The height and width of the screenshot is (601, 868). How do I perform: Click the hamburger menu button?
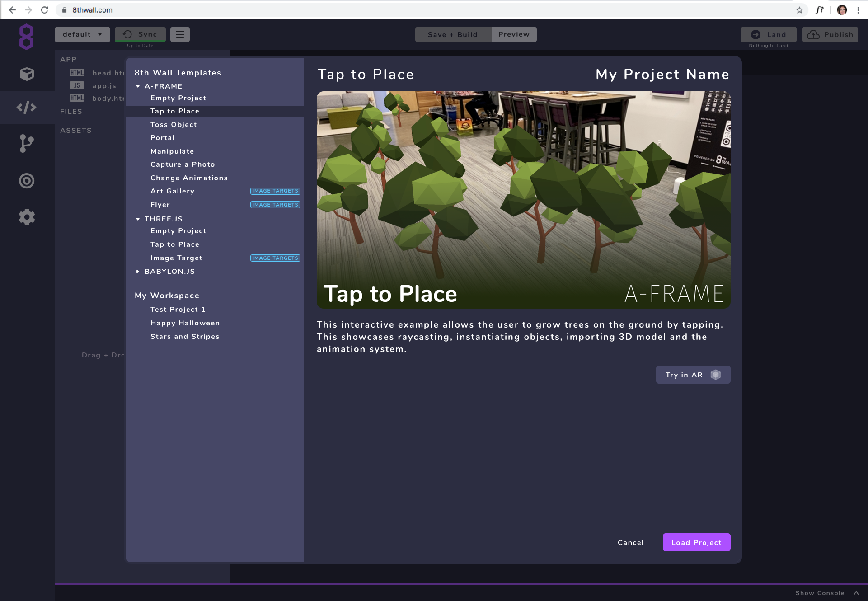point(180,34)
